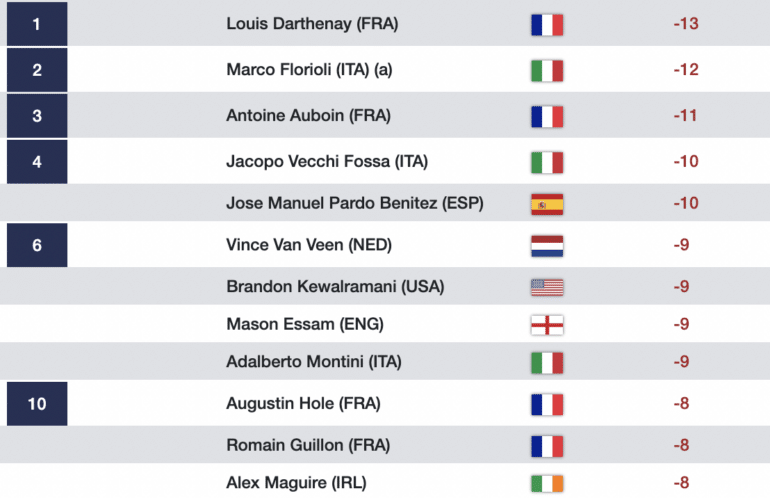
Task: Click the French flag beside Louis Darthenay
Action: tap(547, 25)
